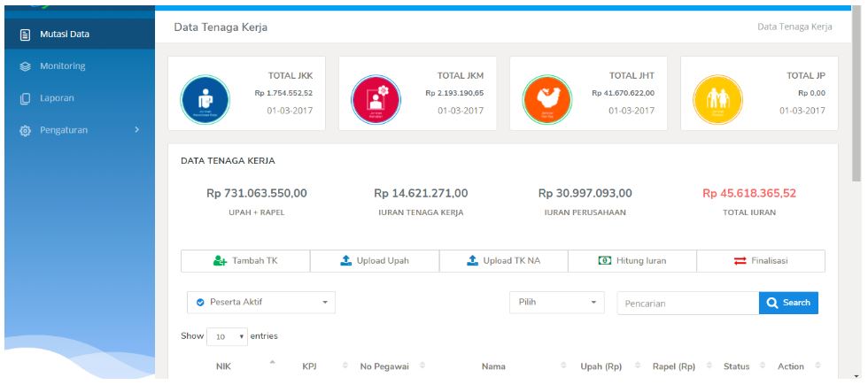This screenshot has width=868, height=385.
Task: Click the Rp 45.618.365,52 total iuran value
Action: pyautogui.click(x=749, y=194)
